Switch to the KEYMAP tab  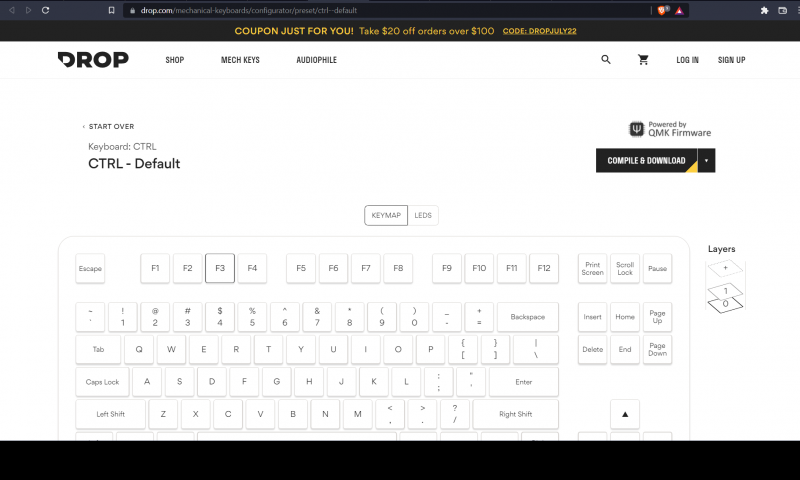pos(386,215)
